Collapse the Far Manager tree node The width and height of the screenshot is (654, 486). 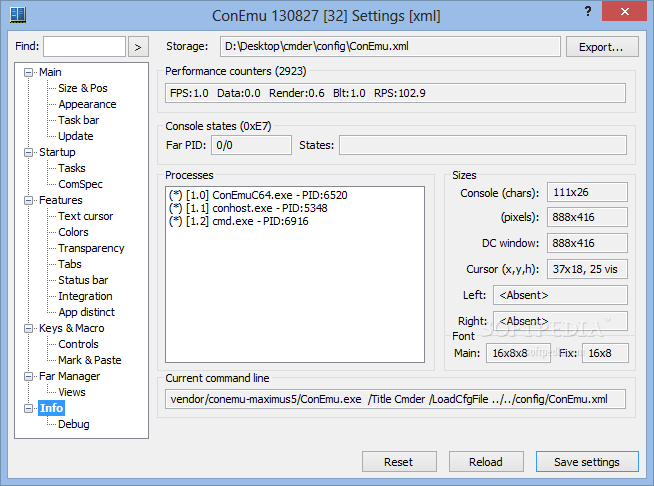(28, 377)
